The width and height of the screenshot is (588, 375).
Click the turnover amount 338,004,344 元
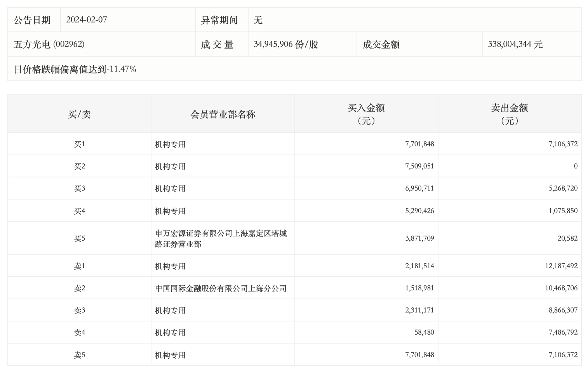515,44
